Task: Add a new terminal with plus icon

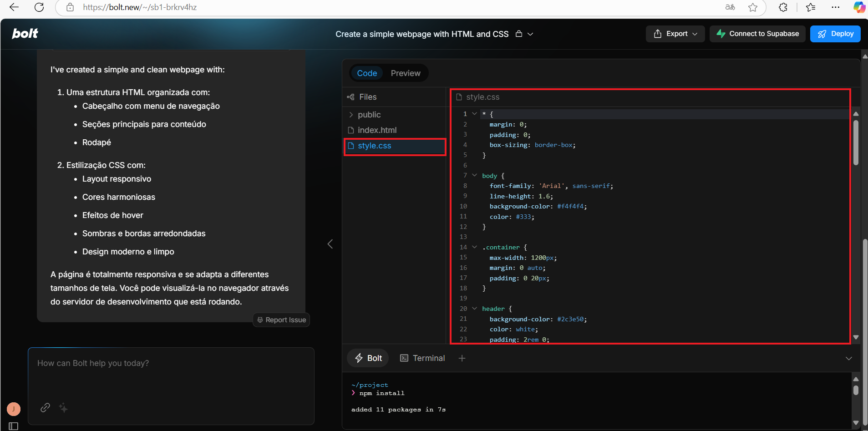Action: (462, 358)
